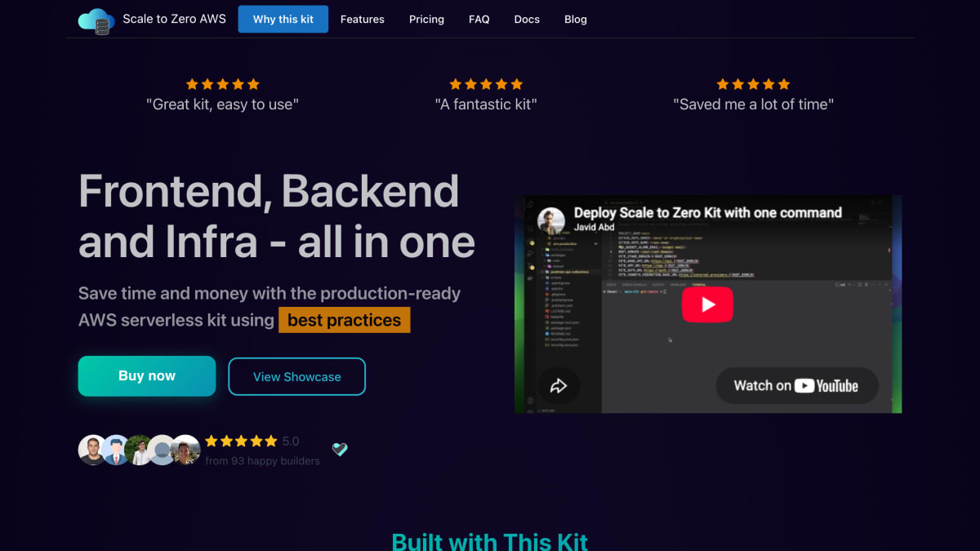
Task: Click the Scale to Zero AWS brand name
Action: [175, 19]
